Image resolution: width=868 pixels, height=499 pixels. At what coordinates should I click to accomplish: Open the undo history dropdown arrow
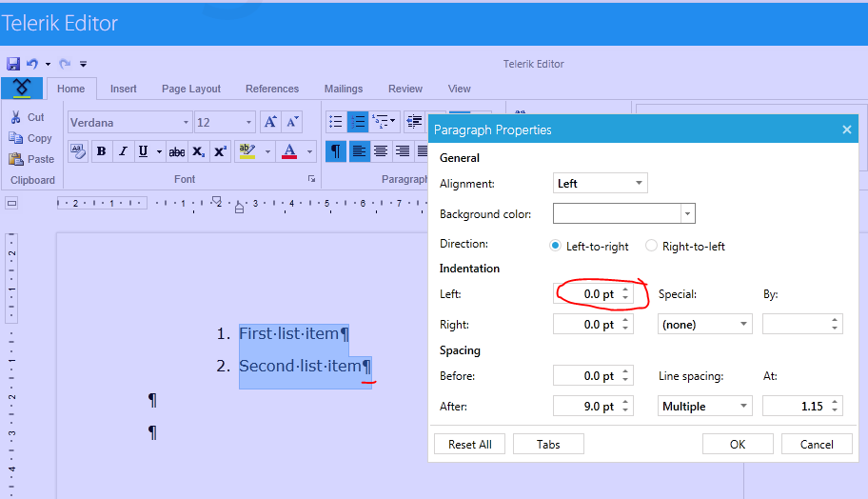48,64
